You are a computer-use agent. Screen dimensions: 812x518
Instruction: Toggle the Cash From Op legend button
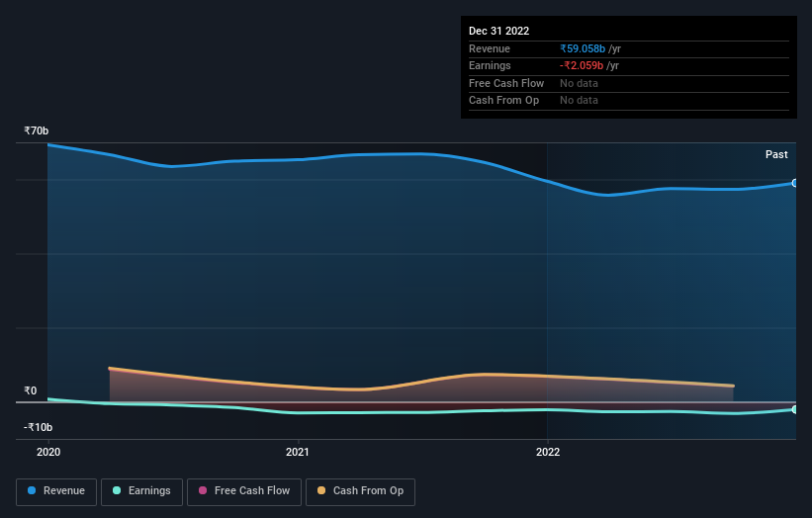(x=360, y=491)
